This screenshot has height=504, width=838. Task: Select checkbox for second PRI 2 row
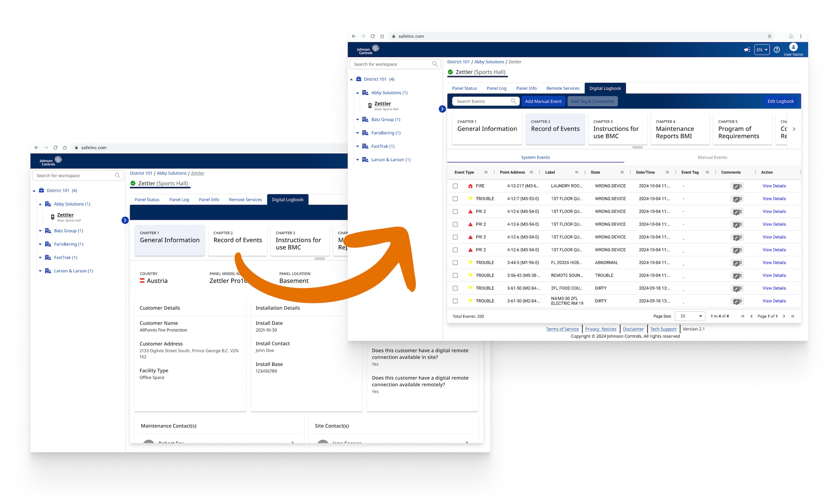click(455, 224)
